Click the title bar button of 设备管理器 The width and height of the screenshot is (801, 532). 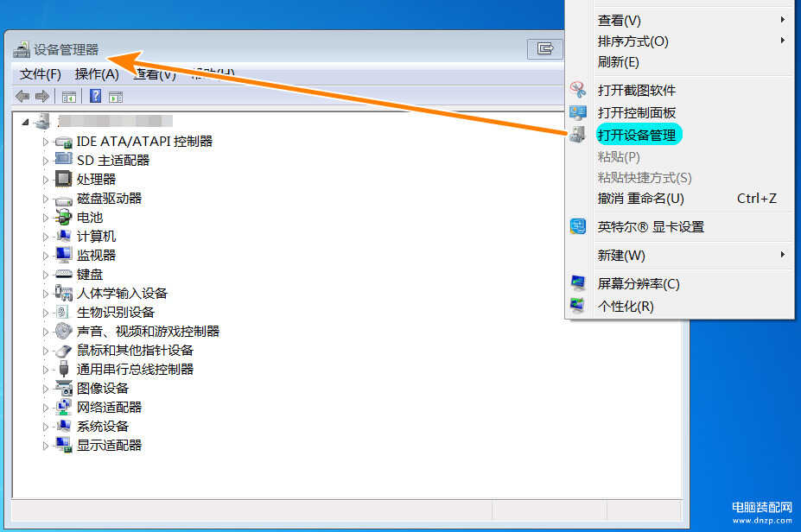click(544, 48)
